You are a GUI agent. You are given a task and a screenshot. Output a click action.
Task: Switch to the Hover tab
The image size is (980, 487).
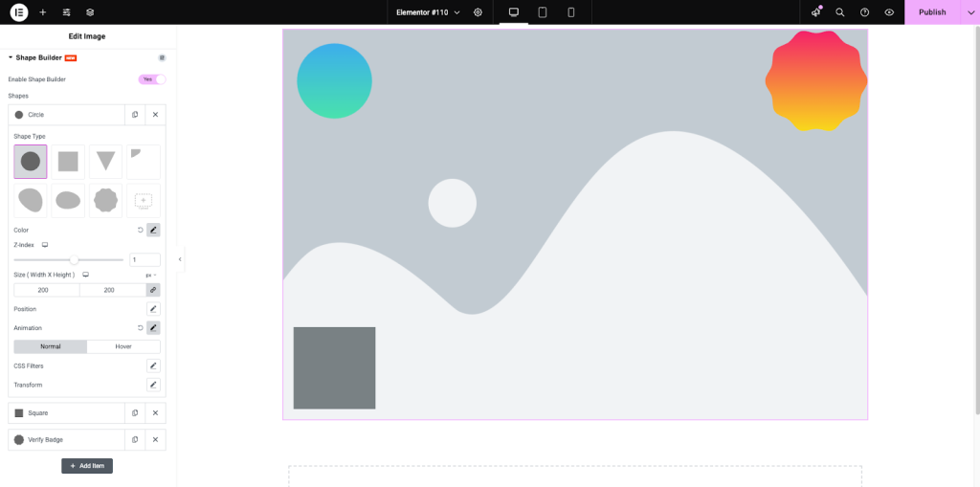pyautogui.click(x=123, y=346)
